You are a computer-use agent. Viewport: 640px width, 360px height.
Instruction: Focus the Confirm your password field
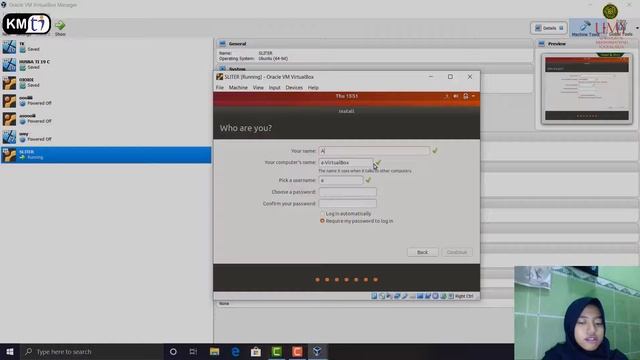(347, 203)
